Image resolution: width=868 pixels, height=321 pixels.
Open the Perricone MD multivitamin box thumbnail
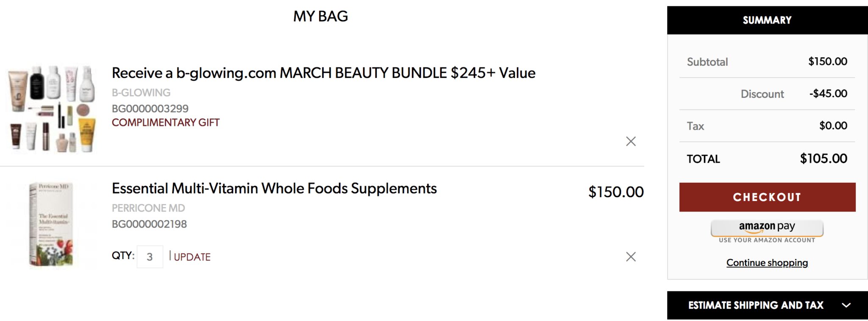coord(52,225)
